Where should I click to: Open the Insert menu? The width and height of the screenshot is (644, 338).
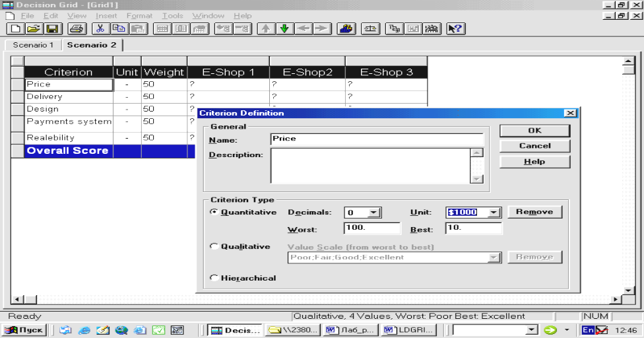coord(106,16)
